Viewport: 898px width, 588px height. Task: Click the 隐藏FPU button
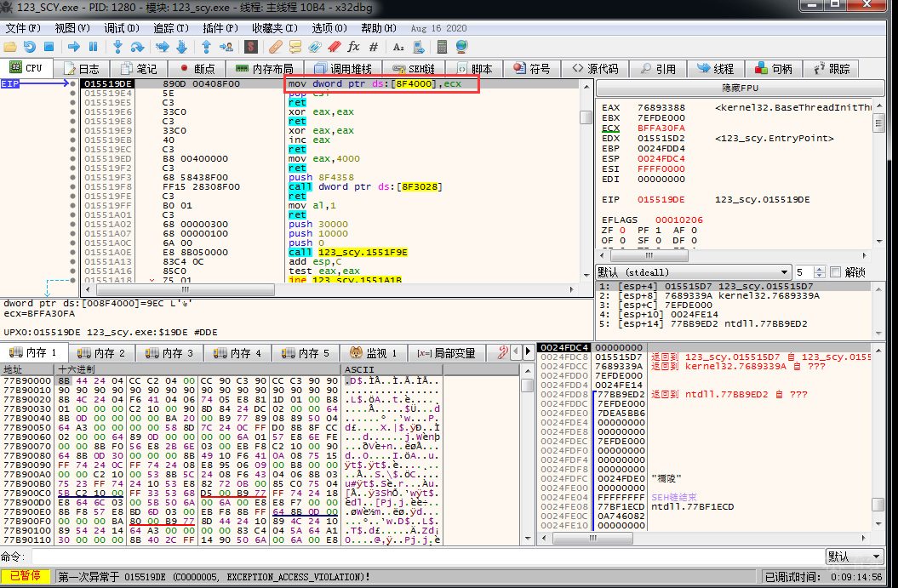tap(740, 88)
